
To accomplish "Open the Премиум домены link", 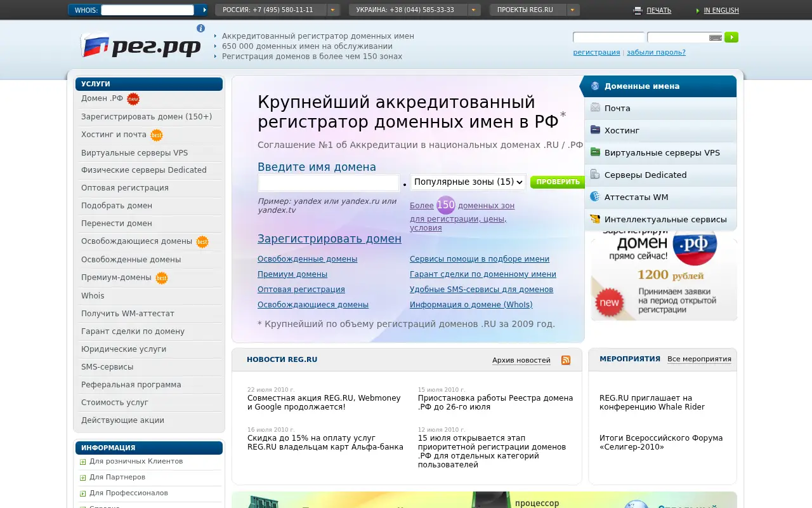I will (x=292, y=274).
